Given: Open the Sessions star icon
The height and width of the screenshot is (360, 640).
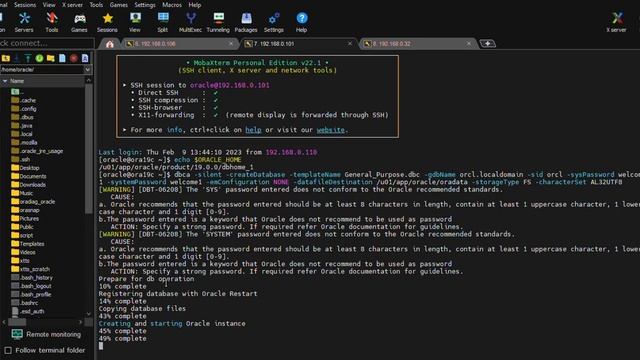Looking at the screenshot, I should (107, 22).
